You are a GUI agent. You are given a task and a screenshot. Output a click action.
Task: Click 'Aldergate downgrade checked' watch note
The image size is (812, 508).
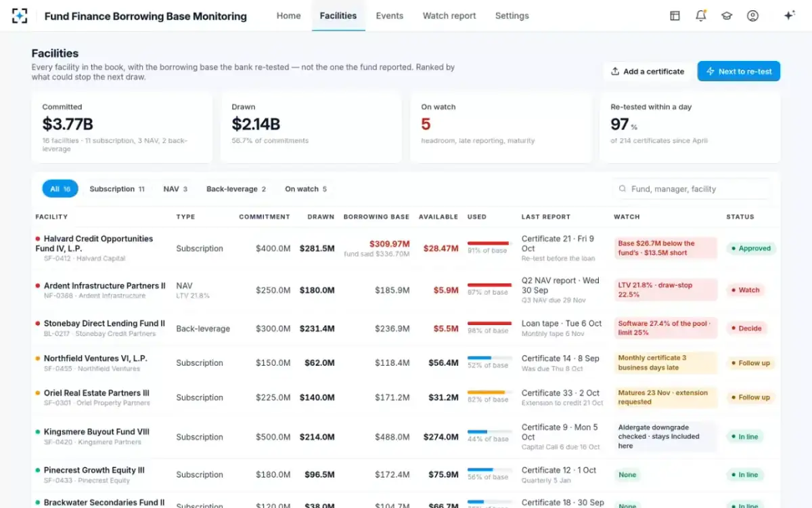pos(666,437)
